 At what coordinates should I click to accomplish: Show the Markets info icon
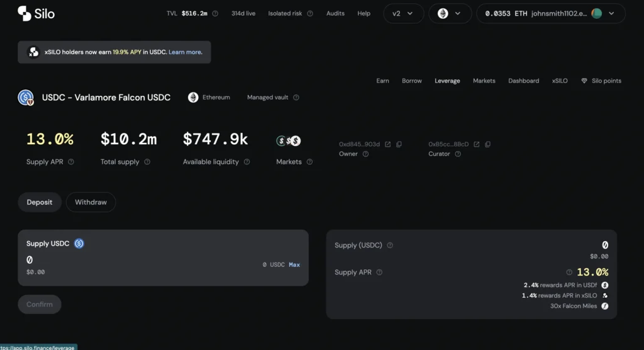tap(309, 162)
